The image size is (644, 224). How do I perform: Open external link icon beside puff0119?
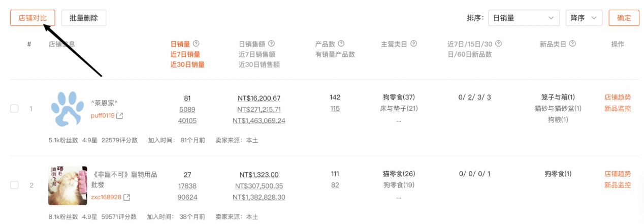(x=119, y=116)
